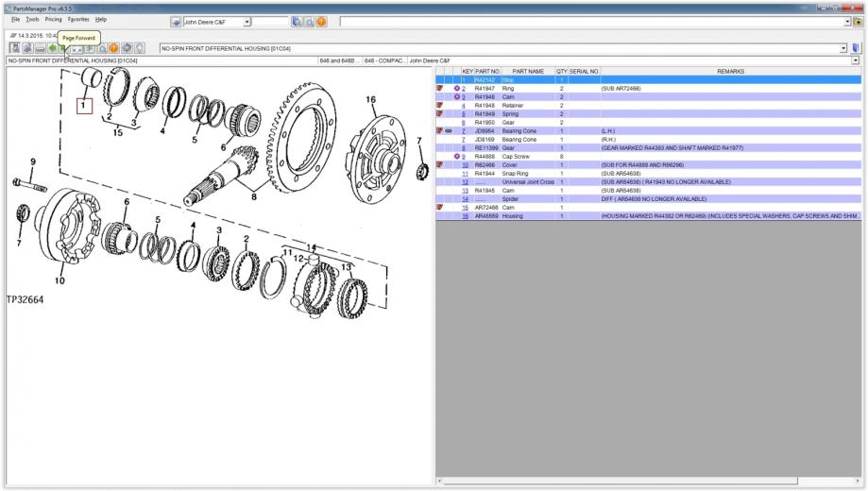Click key link 2 for Ring
Screen dimensions: 868x491
click(x=464, y=89)
